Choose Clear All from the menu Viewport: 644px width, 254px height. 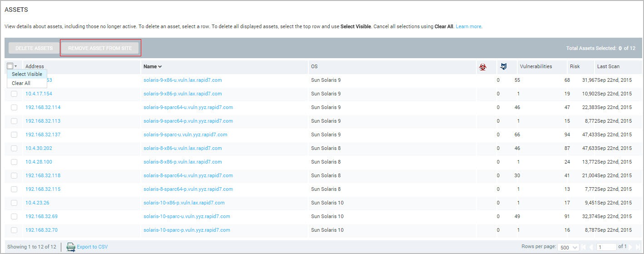point(21,83)
